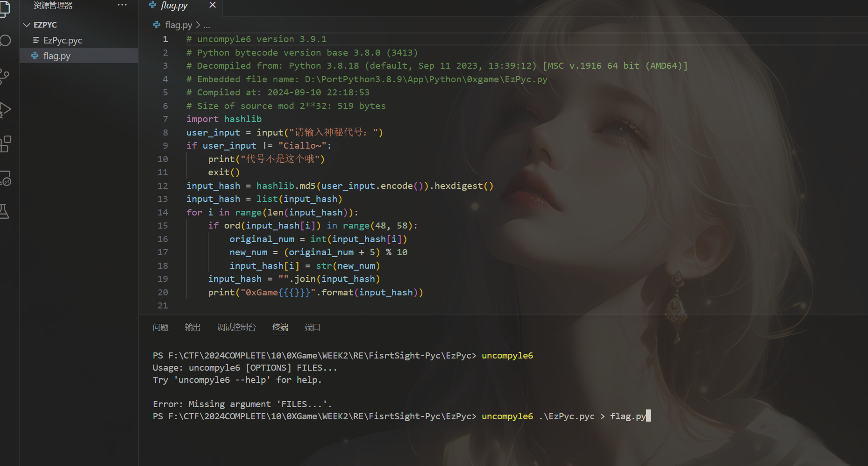Click the exit() call on line 11
The image size is (868, 466).
(224, 172)
